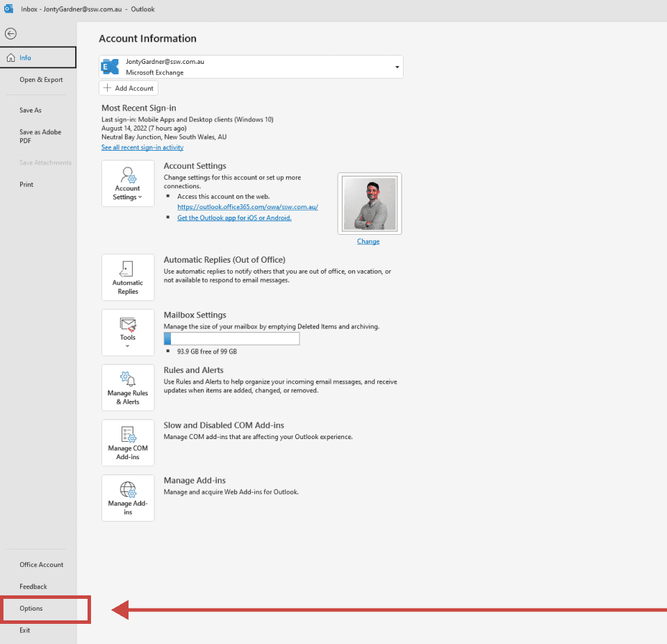Click the plus icon on Add Account

pyautogui.click(x=107, y=88)
